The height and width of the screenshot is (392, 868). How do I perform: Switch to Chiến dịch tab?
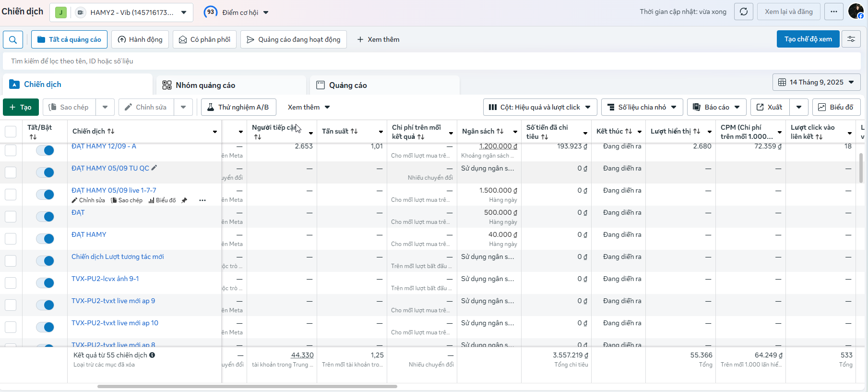point(78,84)
